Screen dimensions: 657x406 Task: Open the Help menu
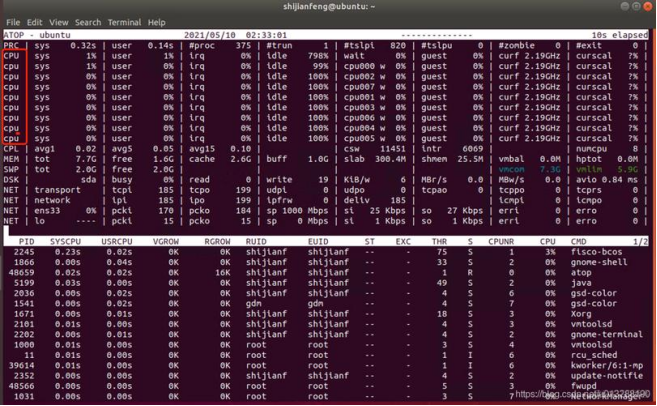pyautogui.click(x=156, y=22)
